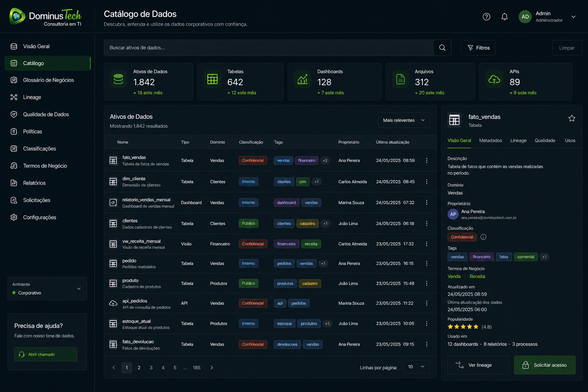This screenshot has height=392, width=588.
Task: Expand +1 tags on estoque_atual row
Action: point(327,323)
